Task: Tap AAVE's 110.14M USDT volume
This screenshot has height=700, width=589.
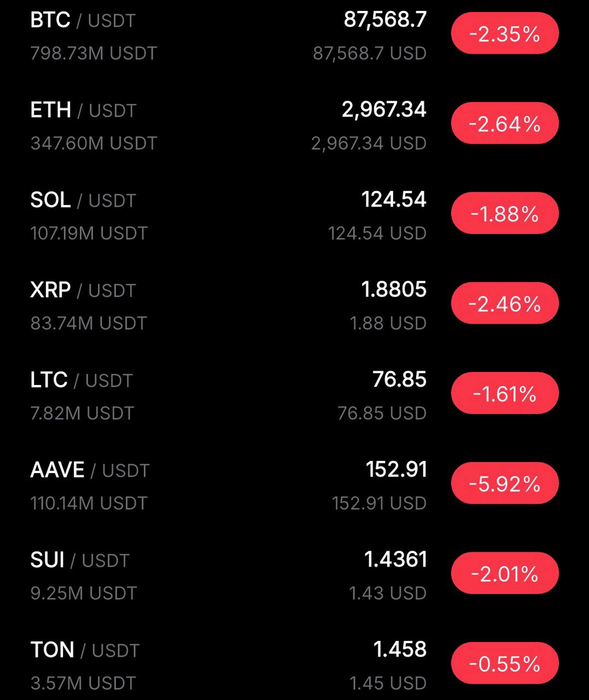Action: click(89, 503)
